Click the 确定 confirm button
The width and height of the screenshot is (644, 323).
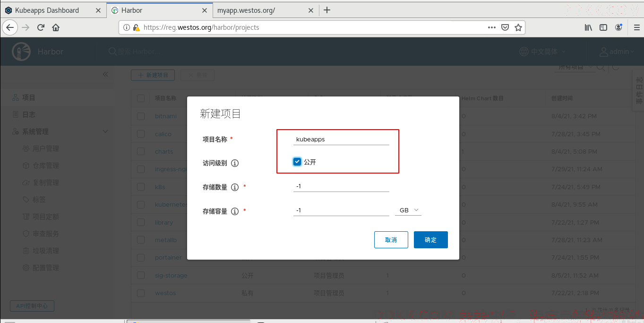pos(431,240)
